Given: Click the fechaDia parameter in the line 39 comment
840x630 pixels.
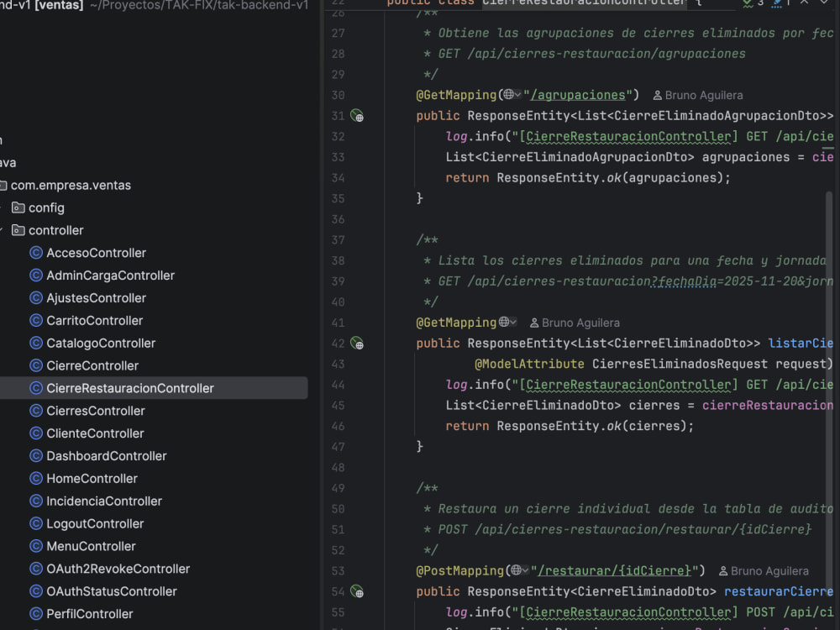Looking at the screenshot, I should point(687,281).
